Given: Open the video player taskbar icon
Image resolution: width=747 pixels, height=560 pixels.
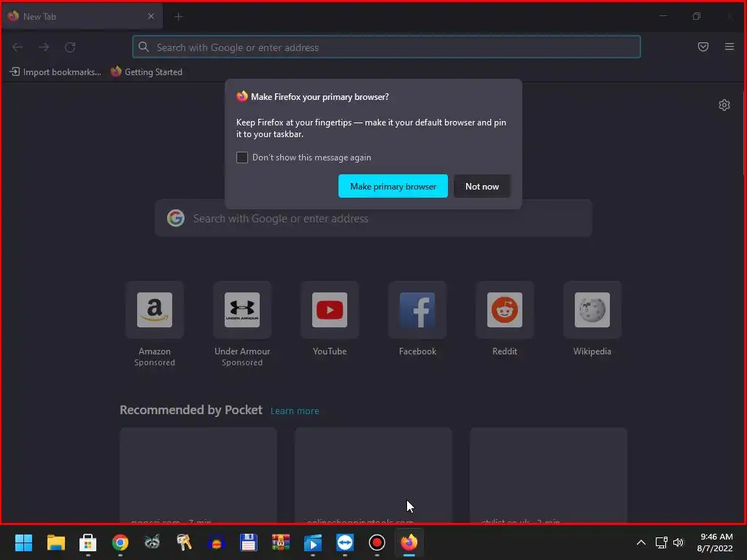Looking at the screenshot, I should pos(313,542).
